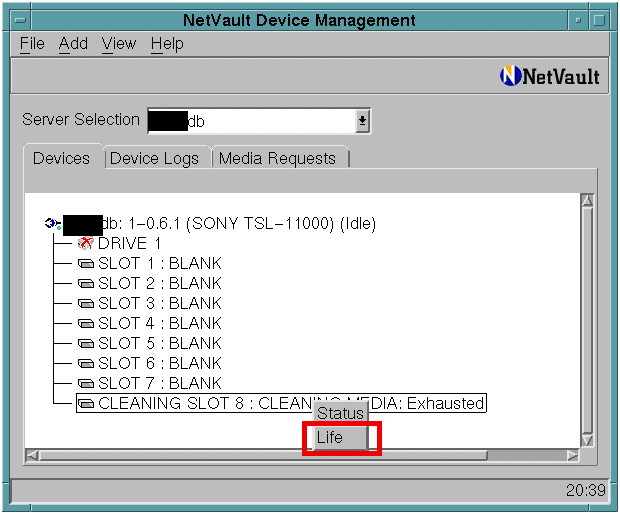The height and width of the screenshot is (513, 620).
Task: Open the window menu button in title bar
Action: 20,20
